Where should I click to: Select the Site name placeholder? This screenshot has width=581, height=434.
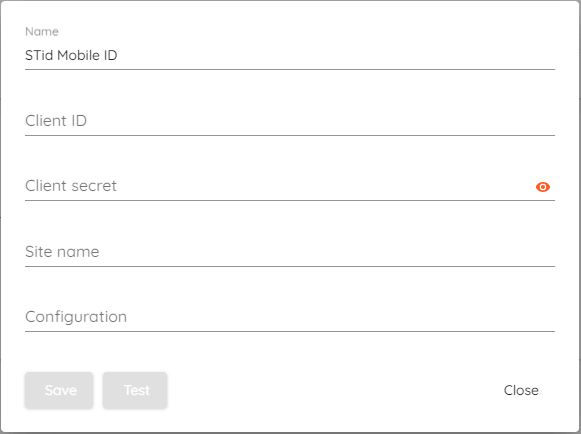click(x=62, y=252)
